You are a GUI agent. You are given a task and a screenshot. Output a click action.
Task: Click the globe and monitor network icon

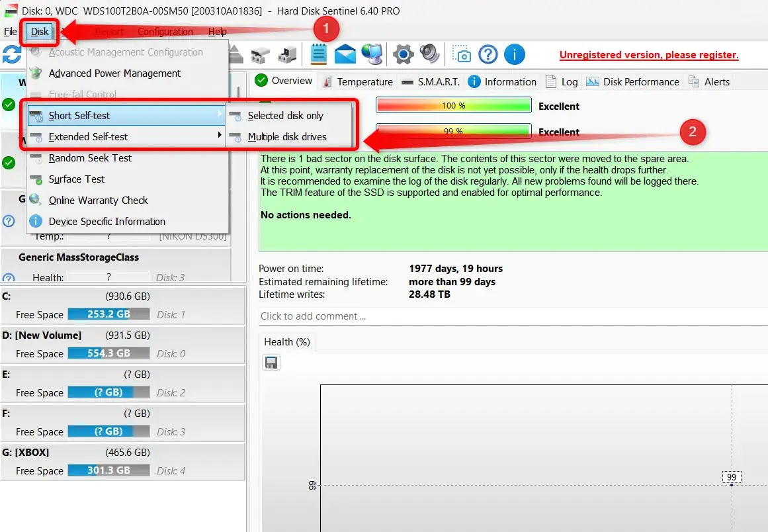(x=372, y=54)
